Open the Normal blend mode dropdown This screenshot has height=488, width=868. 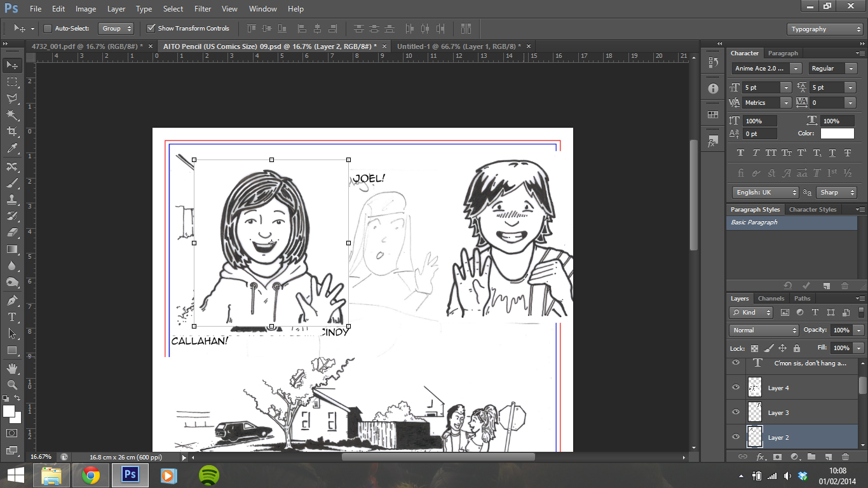point(764,330)
